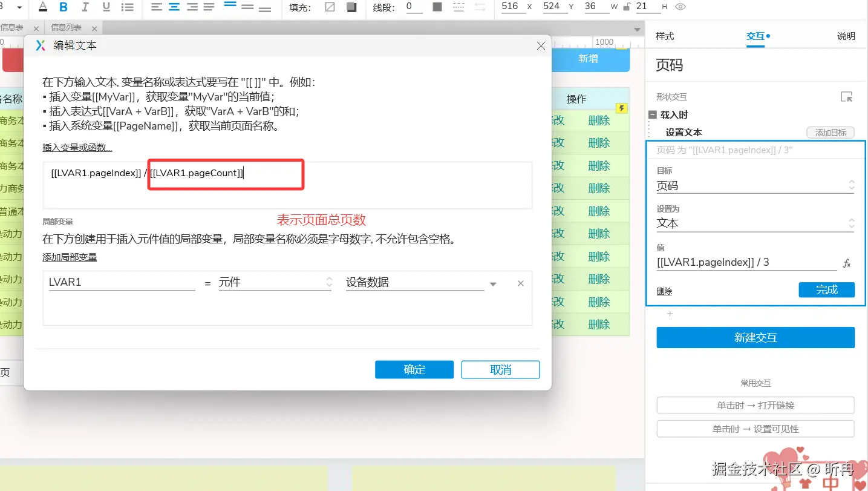This screenshot has height=491, width=868.
Task: Open the font size dropdown arrow
Action: [19, 8]
